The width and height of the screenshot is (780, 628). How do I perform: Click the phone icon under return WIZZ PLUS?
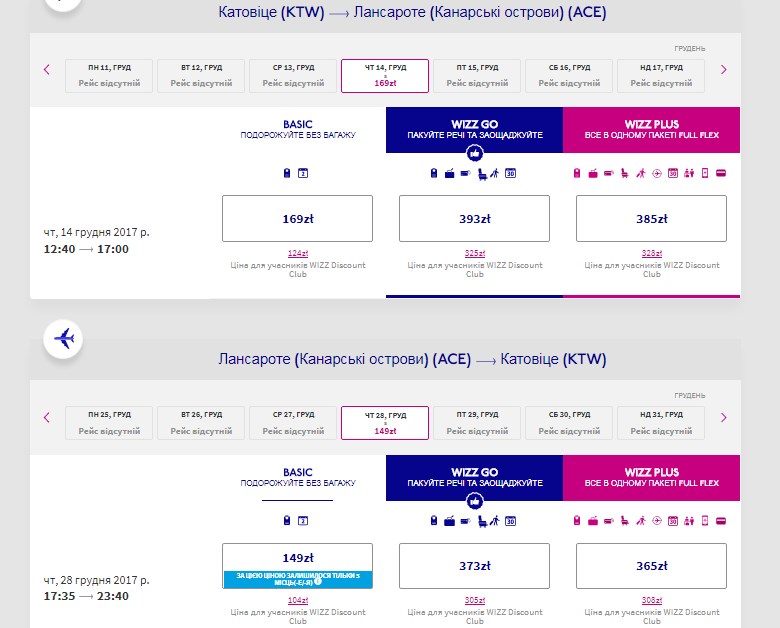point(704,520)
